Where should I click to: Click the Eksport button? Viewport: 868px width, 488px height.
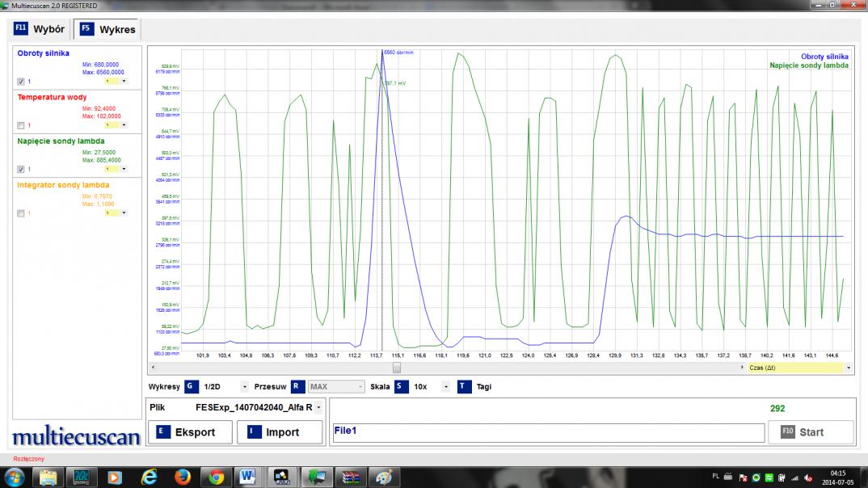point(190,432)
